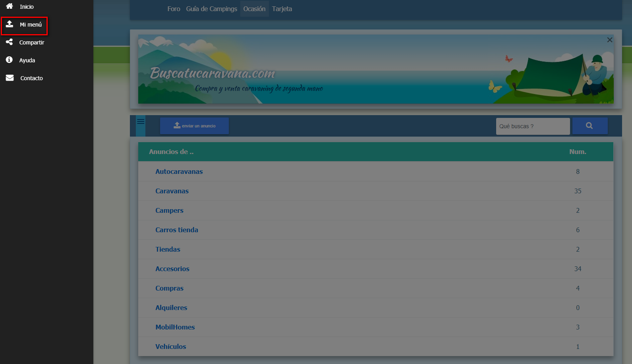The height and width of the screenshot is (364, 632).
Task: Click the Inicio home icon in sidebar
Action: click(10, 6)
